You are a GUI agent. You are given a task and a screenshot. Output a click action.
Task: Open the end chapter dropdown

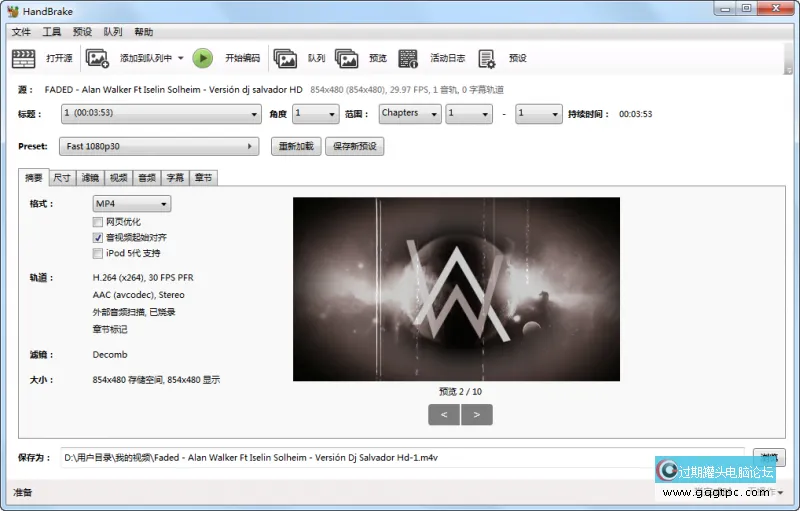[x=539, y=114]
